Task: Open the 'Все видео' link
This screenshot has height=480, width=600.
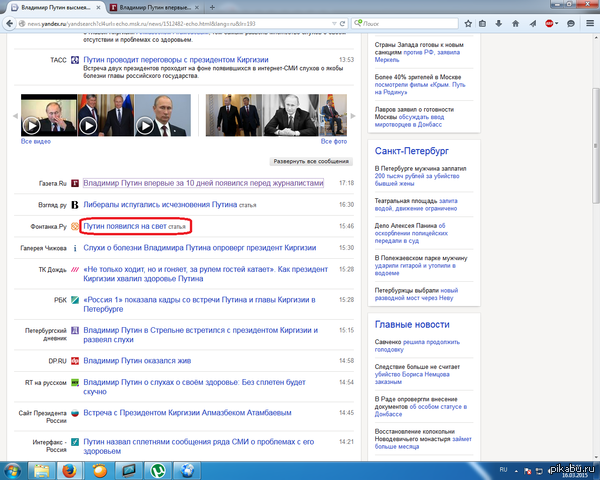Action: point(34,142)
